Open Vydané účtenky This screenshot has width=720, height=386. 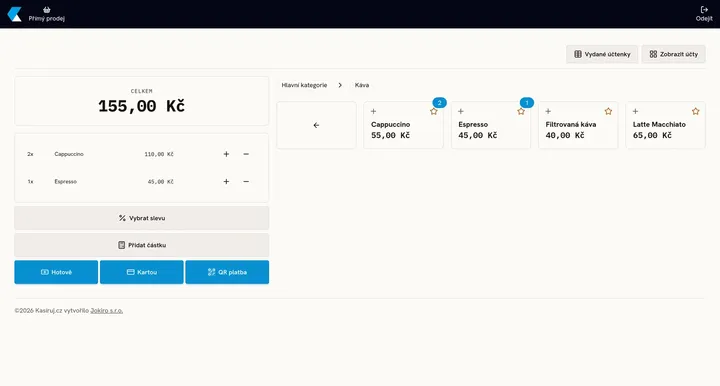[602, 54]
